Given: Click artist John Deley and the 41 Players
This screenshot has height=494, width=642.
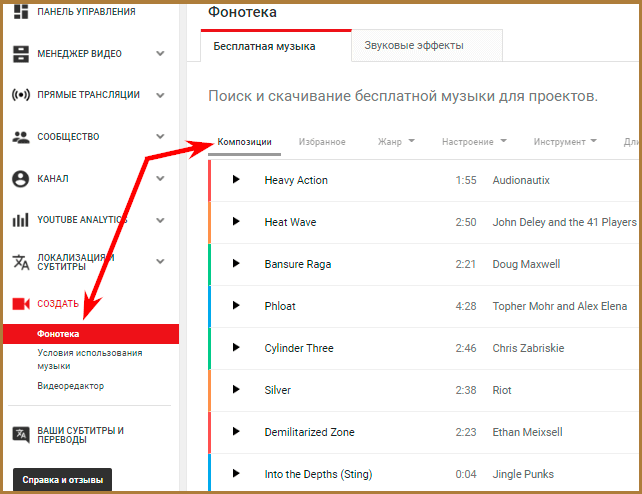Looking at the screenshot, I should (565, 222).
